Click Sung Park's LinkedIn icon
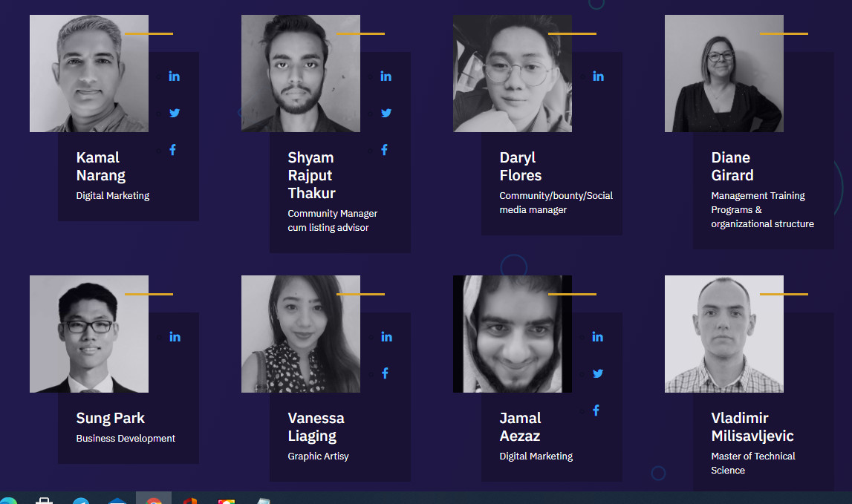The width and height of the screenshot is (852, 504). click(175, 337)
